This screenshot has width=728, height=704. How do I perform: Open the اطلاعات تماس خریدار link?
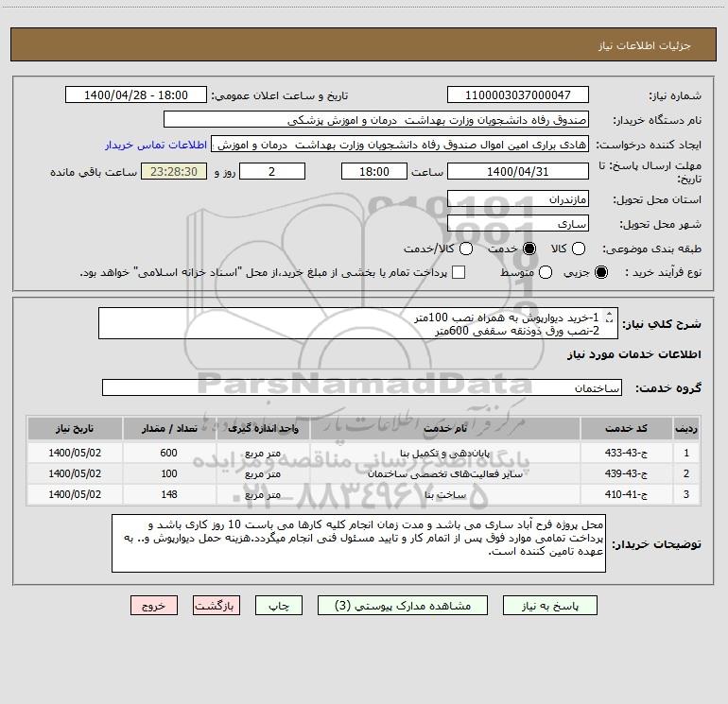tap(156, 145)
